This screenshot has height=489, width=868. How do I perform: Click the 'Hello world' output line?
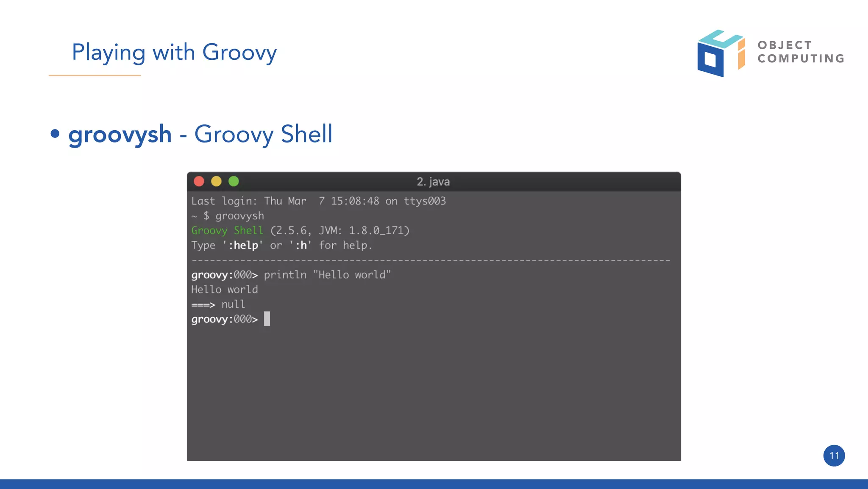point(225,290)
